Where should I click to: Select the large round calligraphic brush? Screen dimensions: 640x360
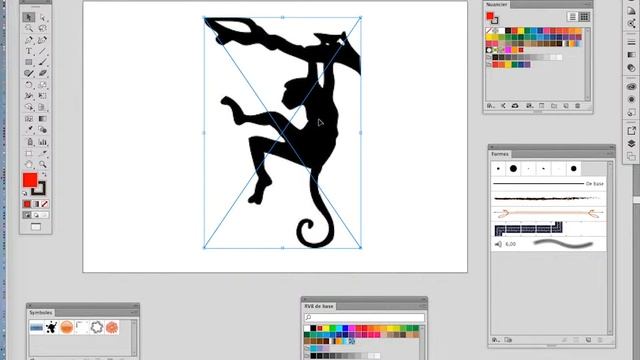click(513, 169)
